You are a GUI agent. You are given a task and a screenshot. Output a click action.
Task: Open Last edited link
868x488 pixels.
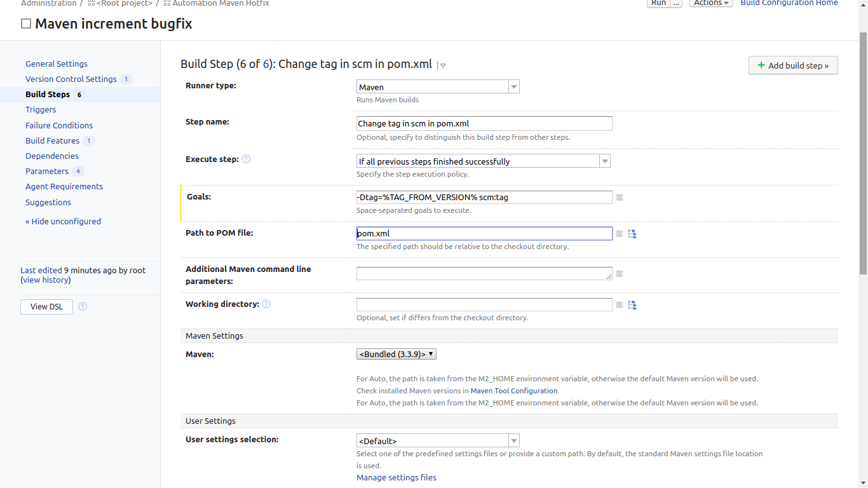[x=41, y=270]
